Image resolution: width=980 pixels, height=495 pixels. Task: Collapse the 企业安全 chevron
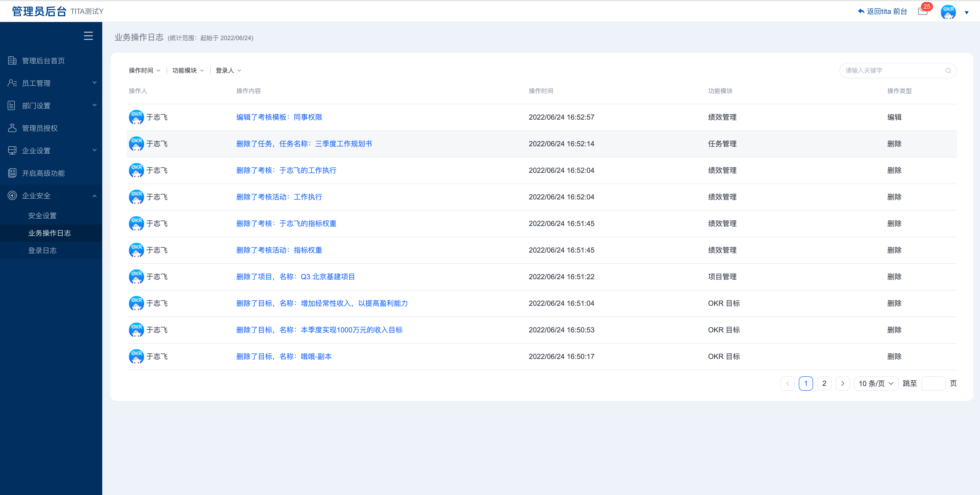94,196
